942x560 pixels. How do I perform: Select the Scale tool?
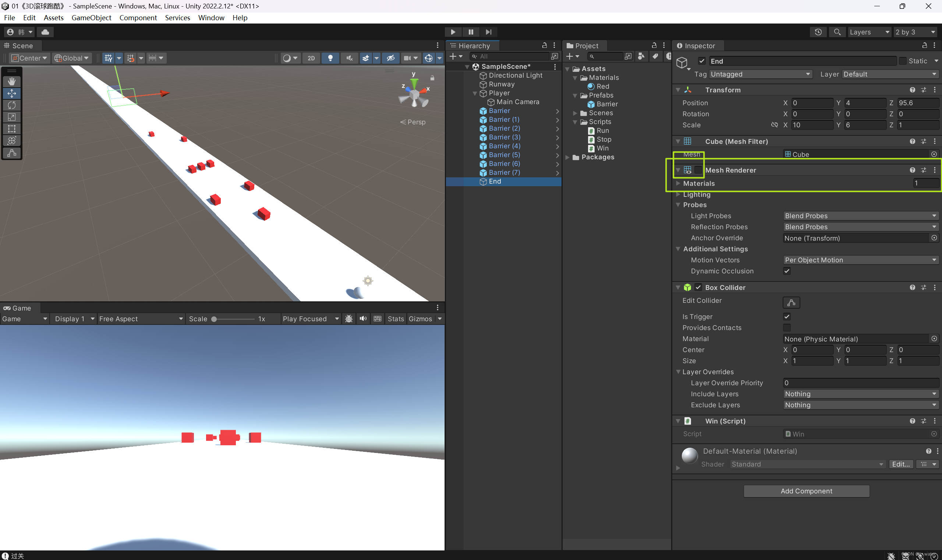pos(12,117)
